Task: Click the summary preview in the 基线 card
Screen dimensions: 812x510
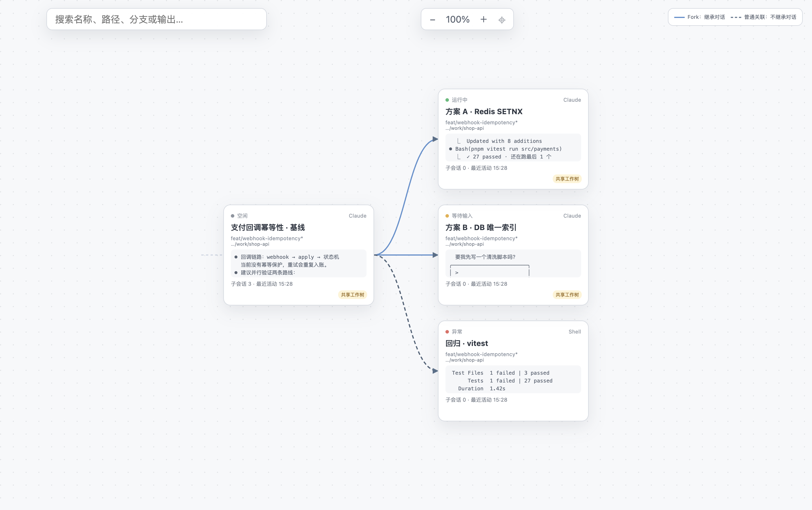Action: tap(298, 263)
